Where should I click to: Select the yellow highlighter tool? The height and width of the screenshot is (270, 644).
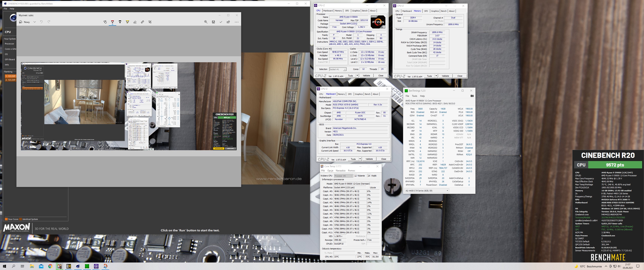pos(127,22)
